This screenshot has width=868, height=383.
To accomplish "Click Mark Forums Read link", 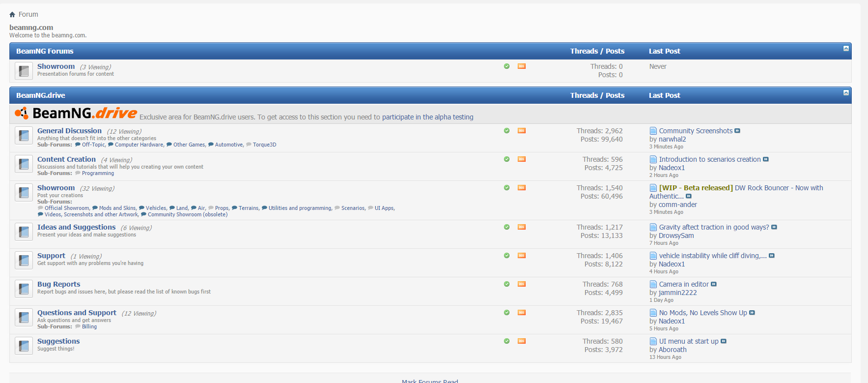I will tap(430, 381).
